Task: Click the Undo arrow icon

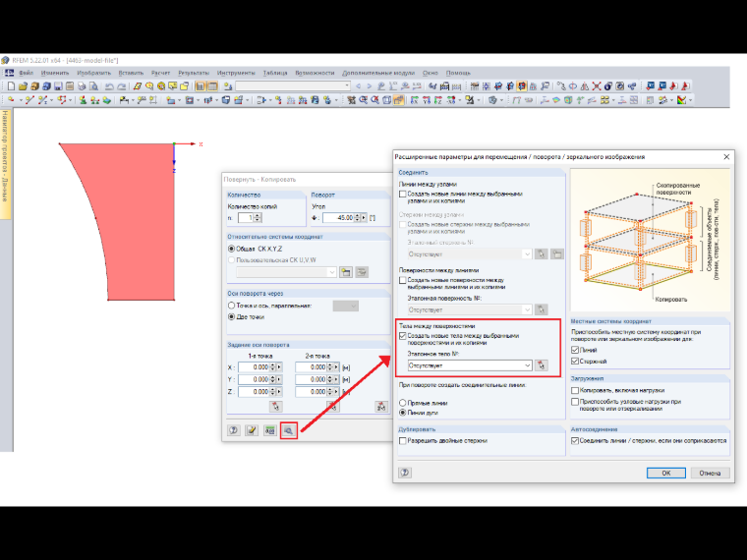Action: 109,86
